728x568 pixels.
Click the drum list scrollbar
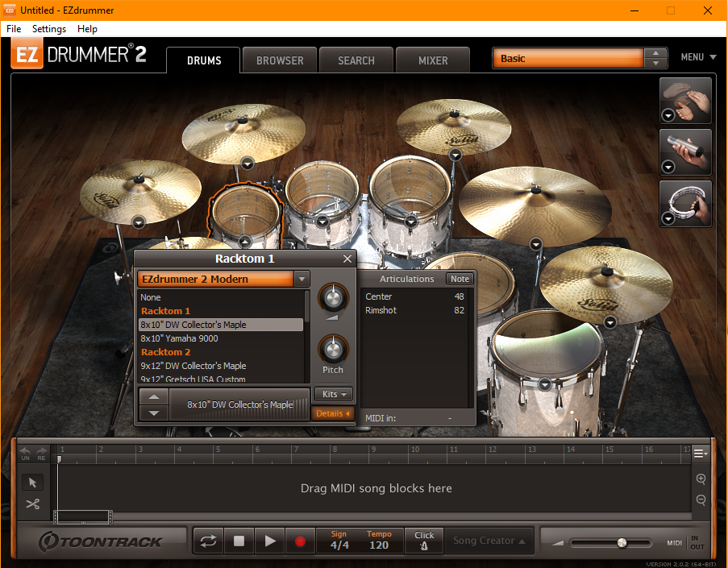point(306,306)
